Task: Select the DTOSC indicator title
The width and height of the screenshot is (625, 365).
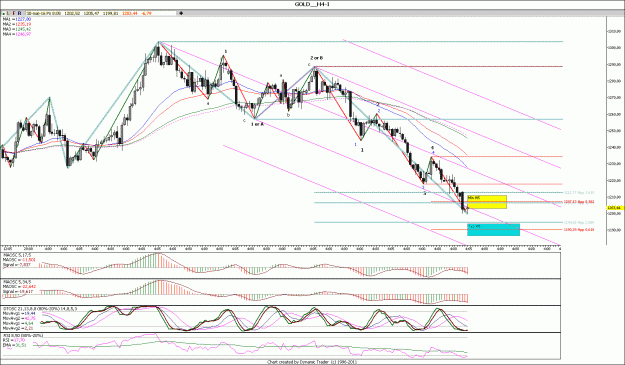Action: click(x=40, y=309)
